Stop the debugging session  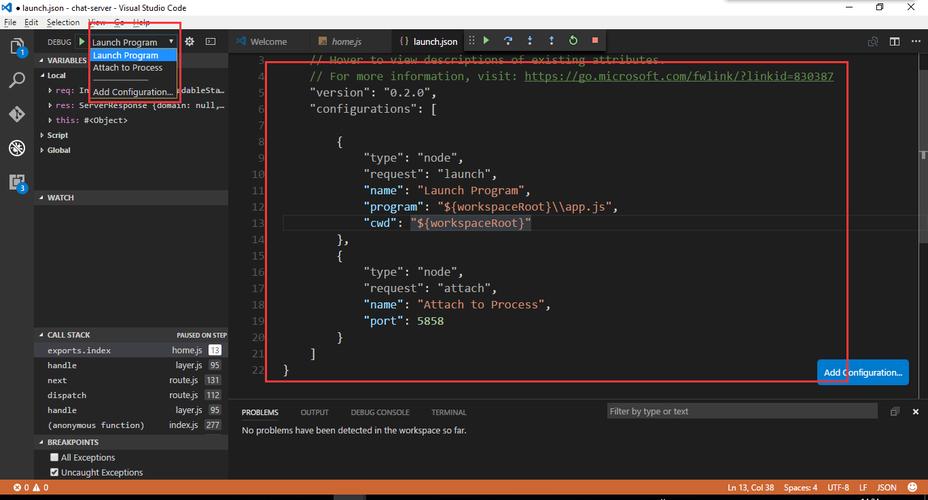click(595, 40)
